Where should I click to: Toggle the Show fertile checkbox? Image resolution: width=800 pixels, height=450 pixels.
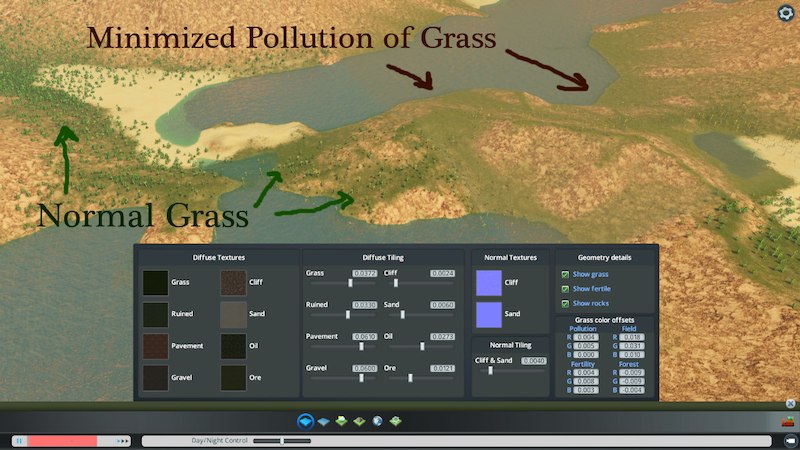coord(565,288)
